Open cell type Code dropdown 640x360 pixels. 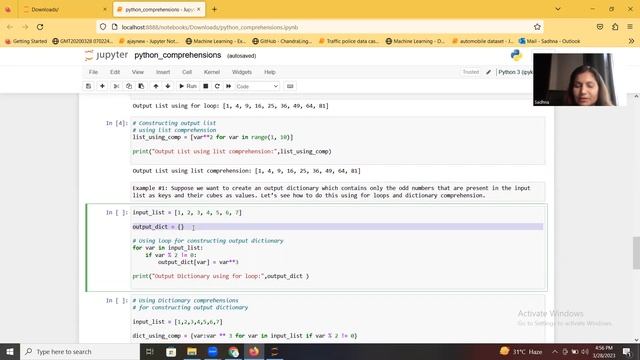click(257, 86)
